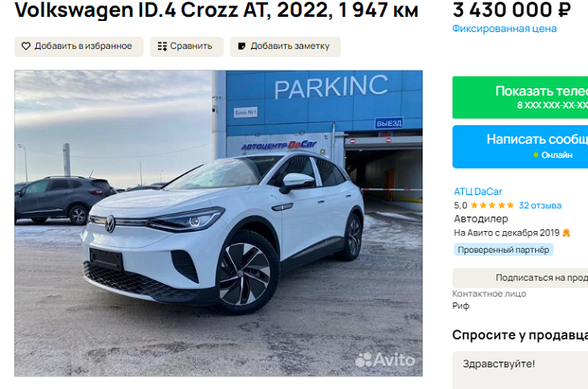Click the five-star seller rating
This screenshot has height=389, width=588.
point(492,205)
